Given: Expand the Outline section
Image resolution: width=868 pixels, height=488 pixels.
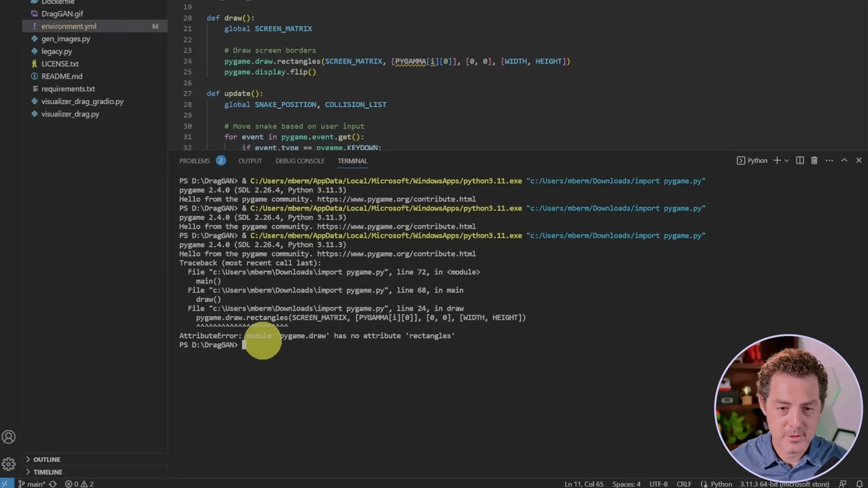Looking at the screenshot, I should [x=47, y=459].
